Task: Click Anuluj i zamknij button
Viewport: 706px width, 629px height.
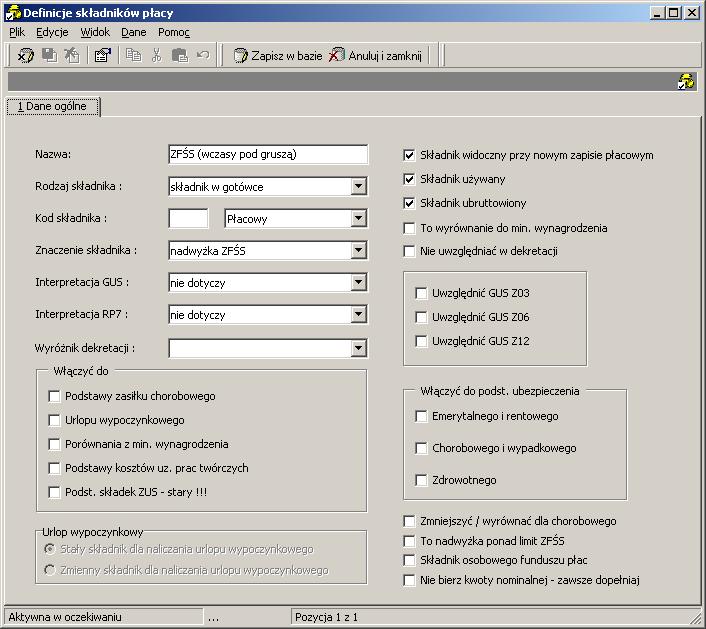Action: coord(376,56)
